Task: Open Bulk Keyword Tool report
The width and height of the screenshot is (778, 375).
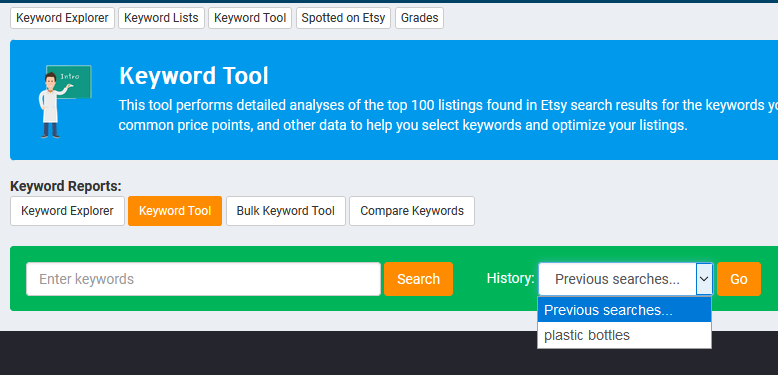Action: 286,211
